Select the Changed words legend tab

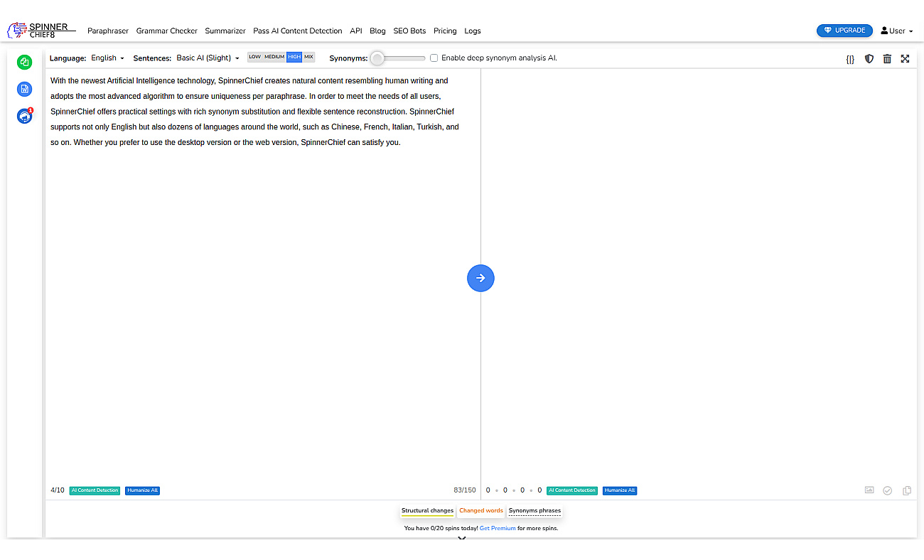[x=481, y=511]
